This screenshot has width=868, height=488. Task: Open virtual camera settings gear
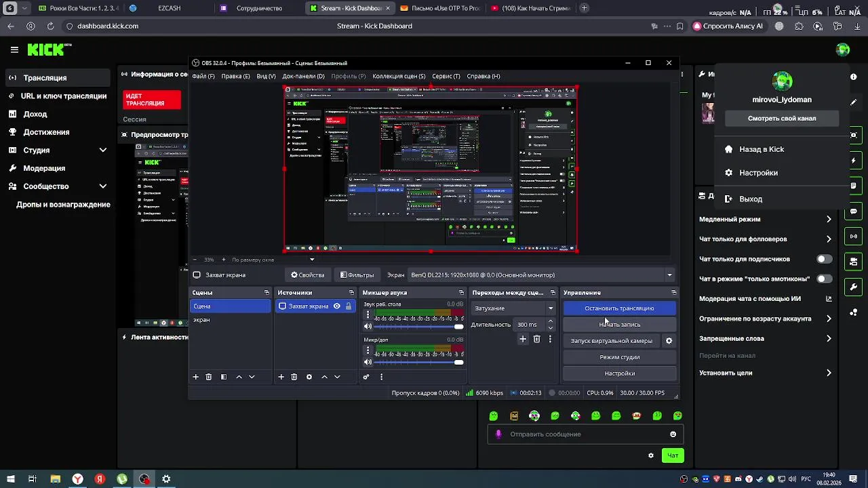(x=669, y=341)
